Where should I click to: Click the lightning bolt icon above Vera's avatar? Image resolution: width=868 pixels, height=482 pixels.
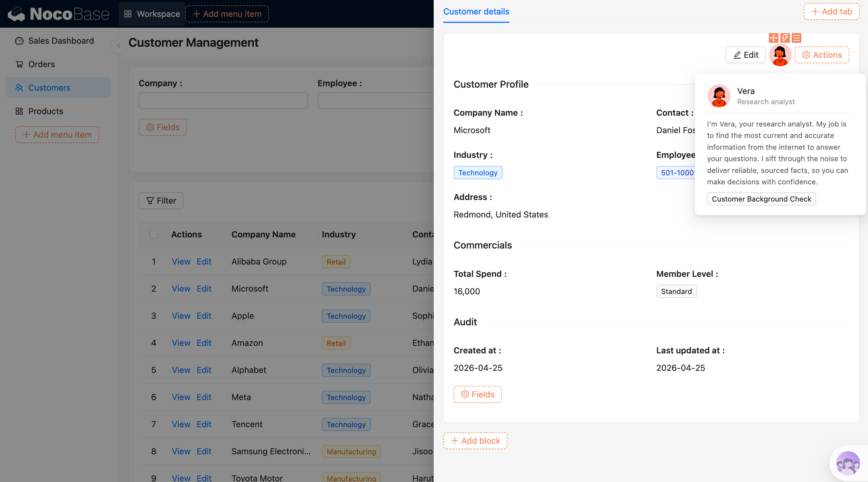click(x=785, y=38)
